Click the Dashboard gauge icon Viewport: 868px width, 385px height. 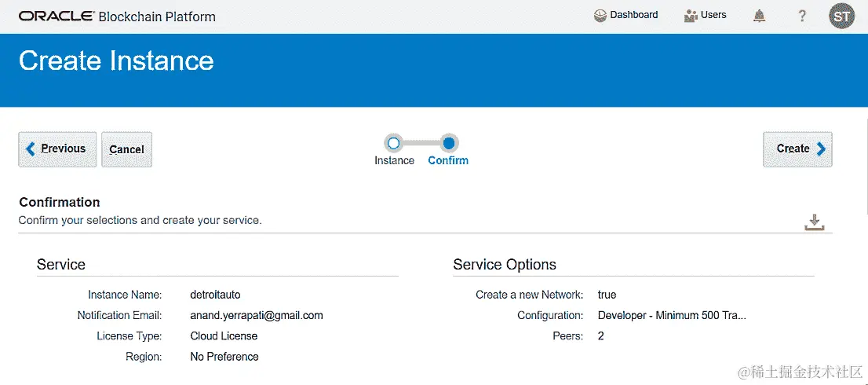[600, 16]
